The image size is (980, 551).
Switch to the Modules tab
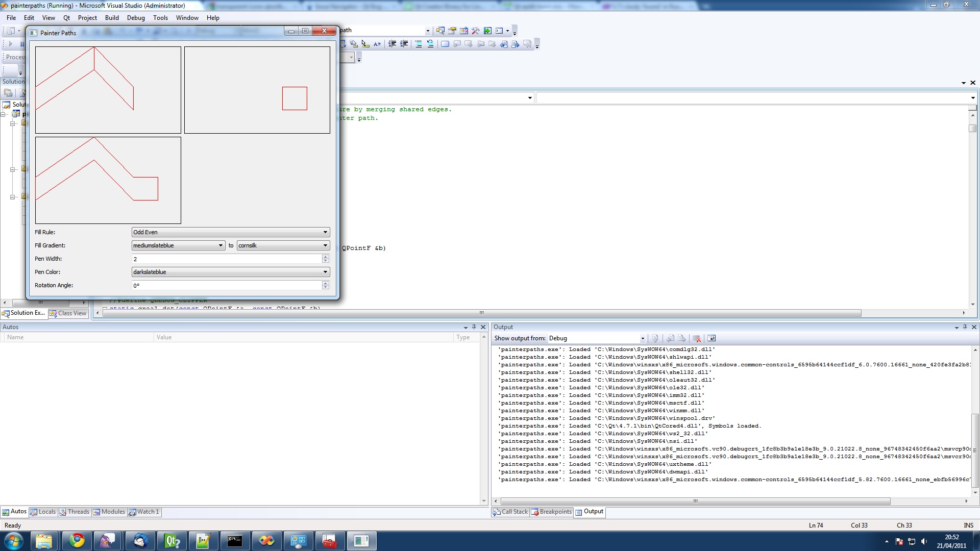[109, 512]
